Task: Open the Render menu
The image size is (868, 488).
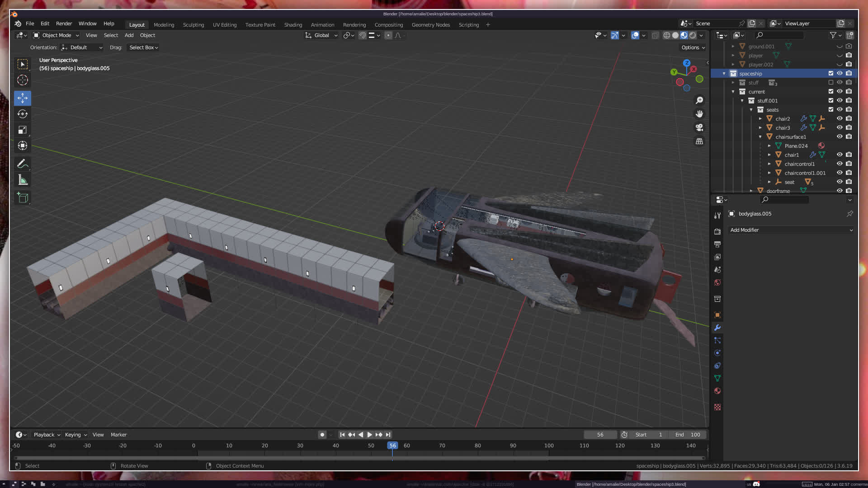Action: click(x=64, y=23)
